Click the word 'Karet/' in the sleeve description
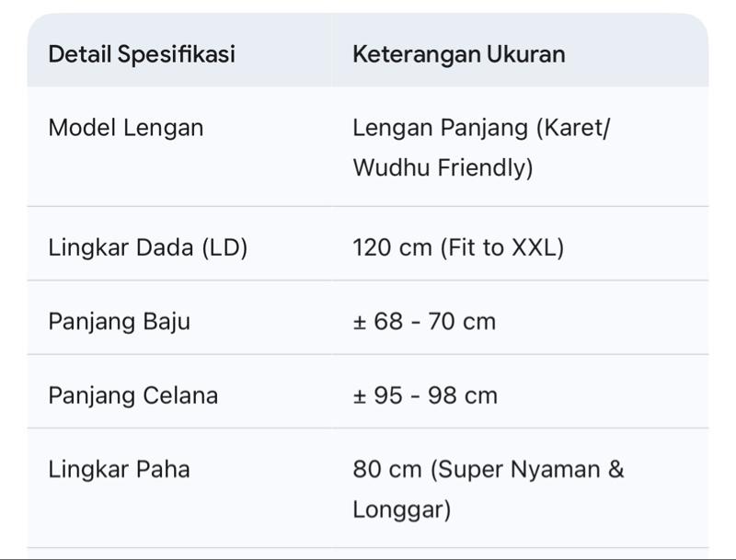 [x=577, y=128]
